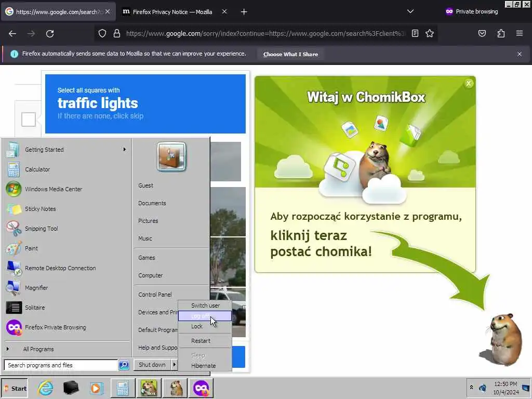
Task: Choose Lock from power menu
Action: pyautogui.click(x=205, y=326)
